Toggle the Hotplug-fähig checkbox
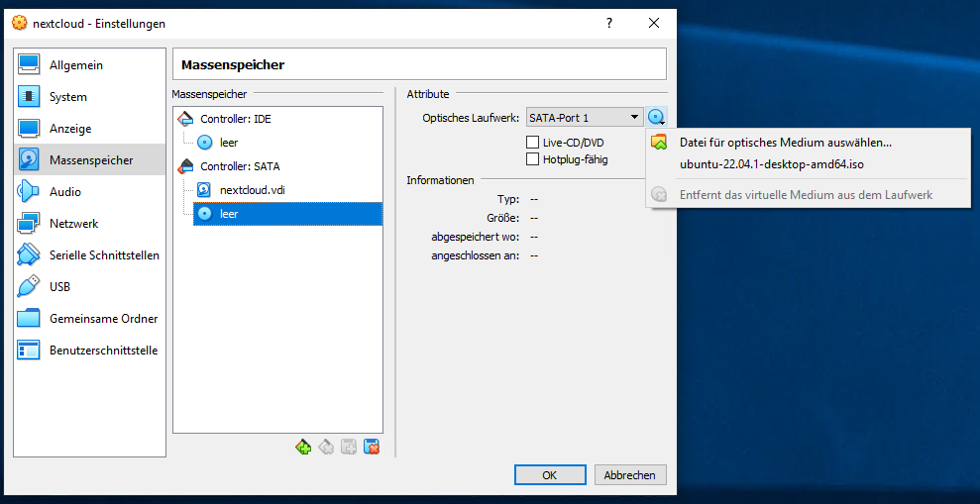 click(532, 159)
